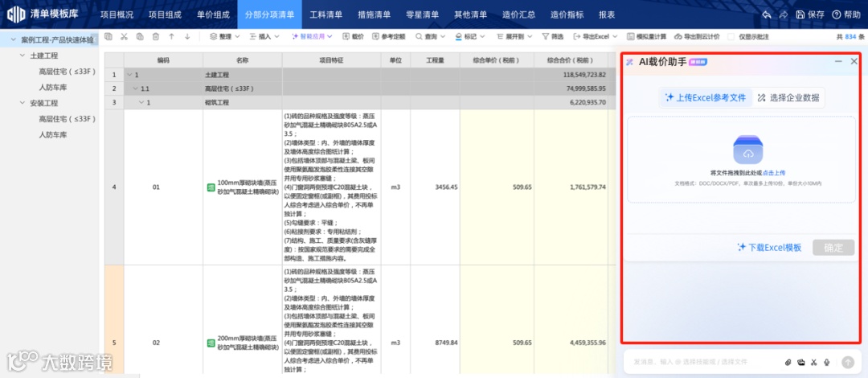868x378 pixels.
Task: Move row down with the down arrow icon
Action: pyautogui.click(x=187, y=36)
